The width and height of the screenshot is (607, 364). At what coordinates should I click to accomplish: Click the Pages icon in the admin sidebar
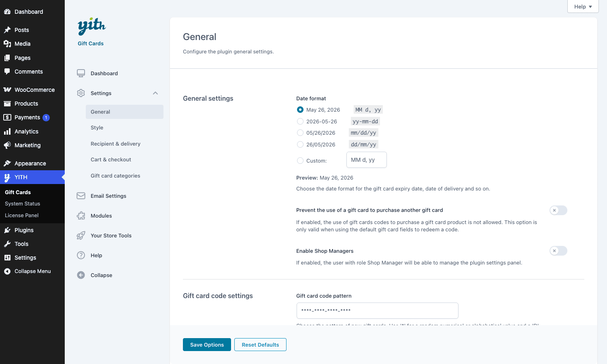click(7, 58)
